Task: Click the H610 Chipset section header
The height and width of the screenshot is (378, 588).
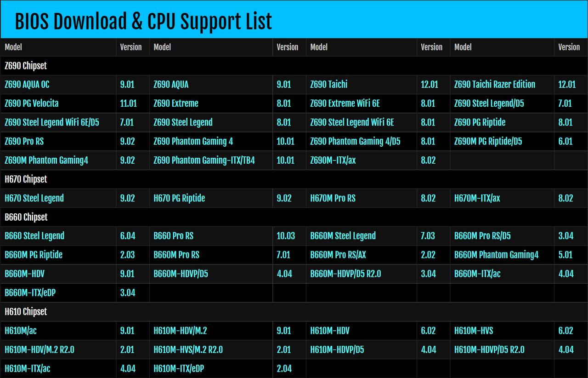Action: tap(26, 311)
